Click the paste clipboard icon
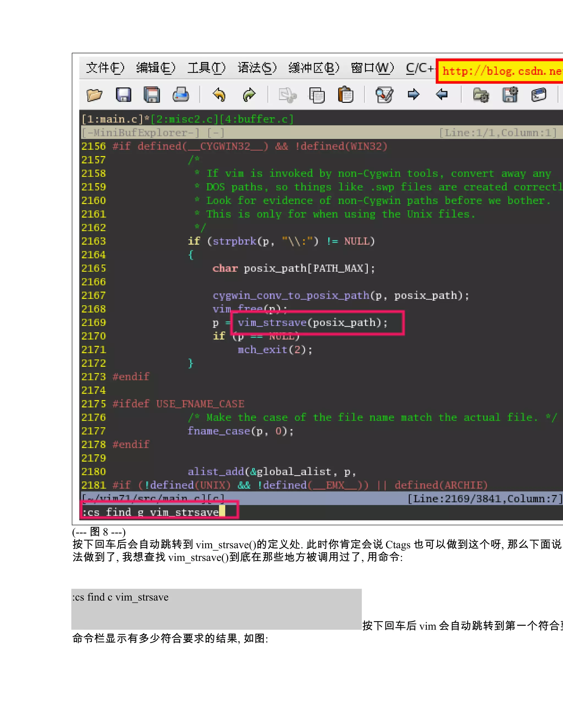Image resolution: width=563 pixels, height=728 pixels. [x=346, y=95]
